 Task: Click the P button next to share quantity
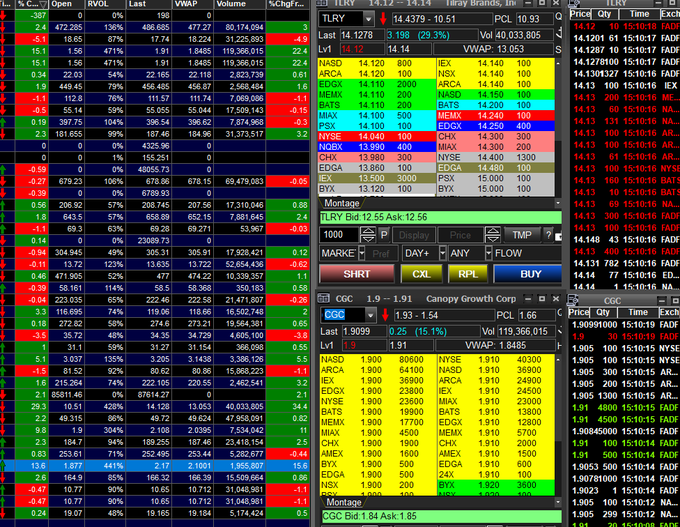point(384,234)
